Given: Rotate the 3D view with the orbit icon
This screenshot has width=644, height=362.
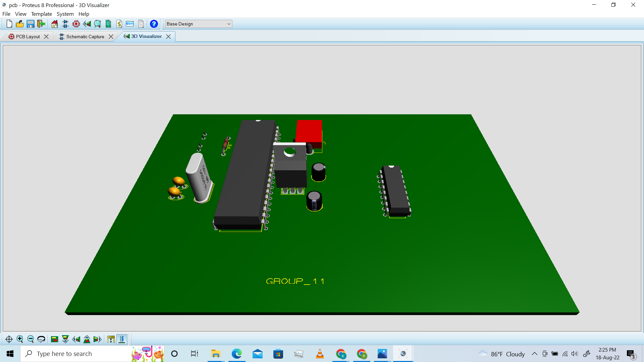Looking at the screenshot, I should [x=41, y=339].
